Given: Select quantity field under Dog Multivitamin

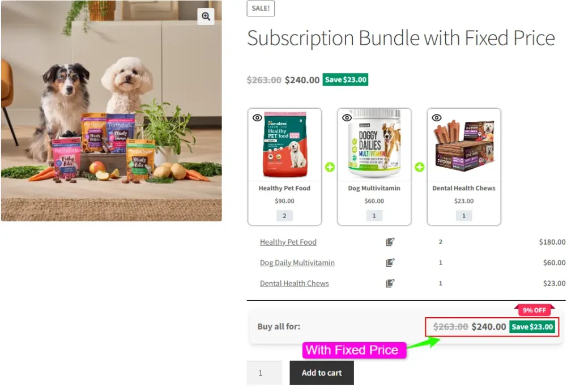Looking at the screenshot, I should point(374,215).
